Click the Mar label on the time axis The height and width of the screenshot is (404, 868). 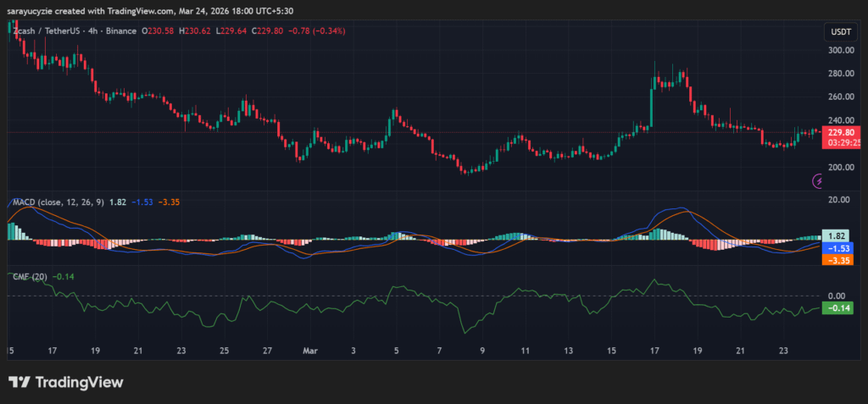(311, 349)
